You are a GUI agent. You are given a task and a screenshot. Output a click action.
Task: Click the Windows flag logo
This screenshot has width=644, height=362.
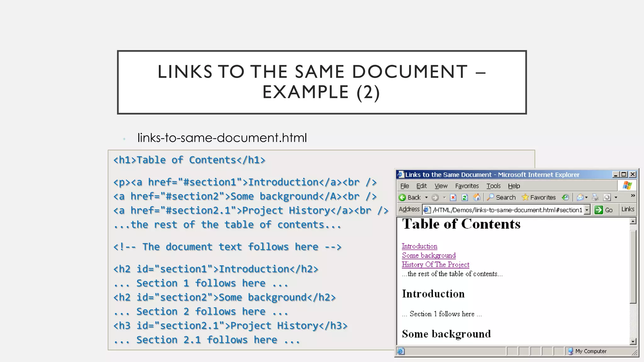coord(627,185)
